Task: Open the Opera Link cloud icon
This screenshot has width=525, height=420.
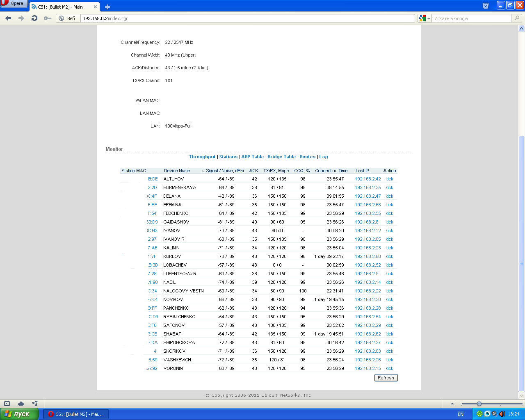Action: pyautogui.click(x=21, y=404)
